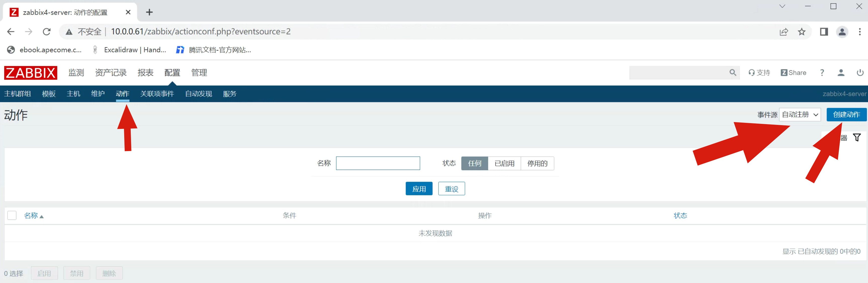Click the help question mark icon
Image resolution: width=868 pixels, height=283 pixels.
[x=822, y=73]
